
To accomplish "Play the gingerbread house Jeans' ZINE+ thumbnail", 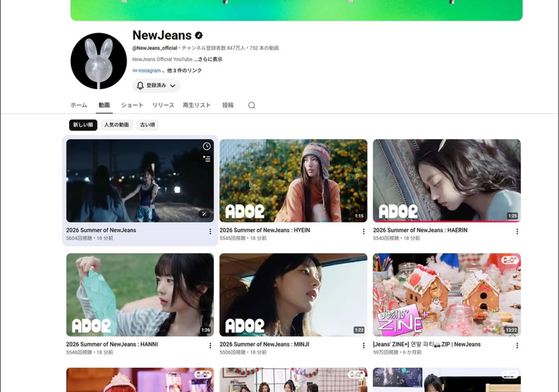I will click(x=447, y=295).
